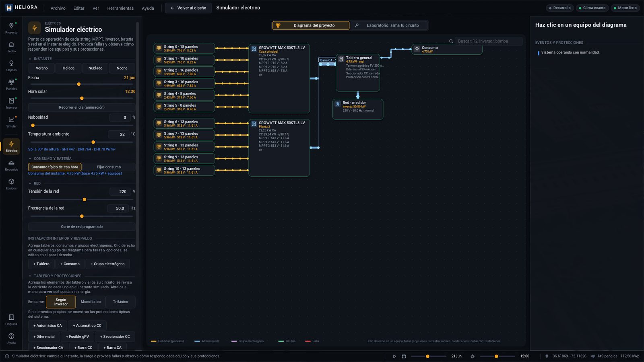Click the calendar icon in status bar

[x=404, y=356]
